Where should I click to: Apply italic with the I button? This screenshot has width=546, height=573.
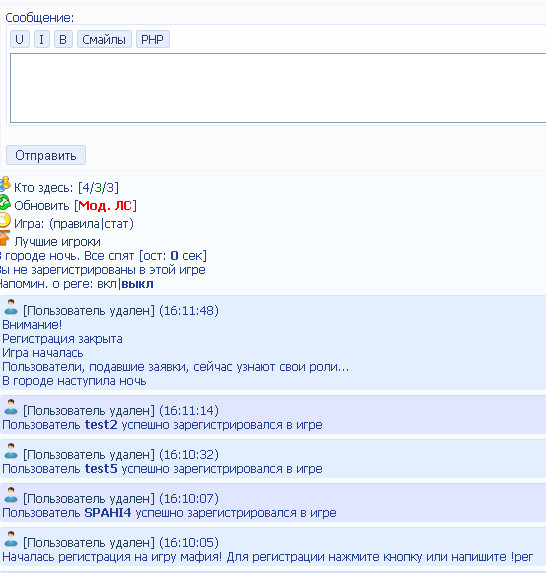pyautogui.click(x=42, y=39)
